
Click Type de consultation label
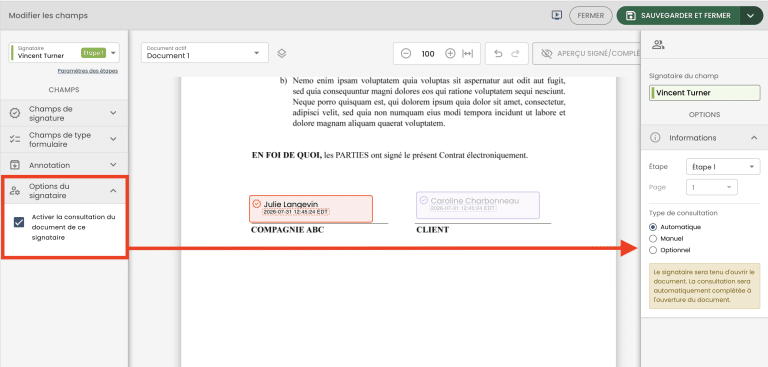[x=682, y=213]
